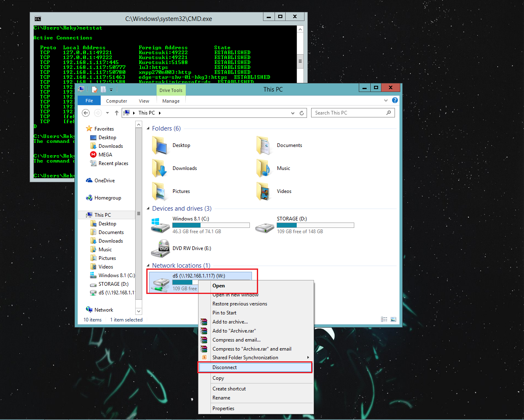The width and height of the screenshot is (524, 420).
Task: Select This PC in navigation pane
Action: (102, 215)
